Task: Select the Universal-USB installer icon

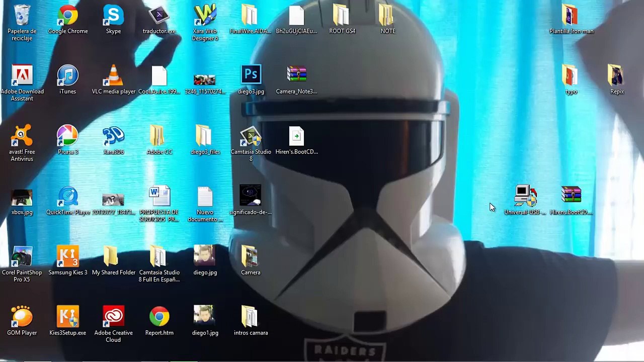Action: click(x=526, y=196)
